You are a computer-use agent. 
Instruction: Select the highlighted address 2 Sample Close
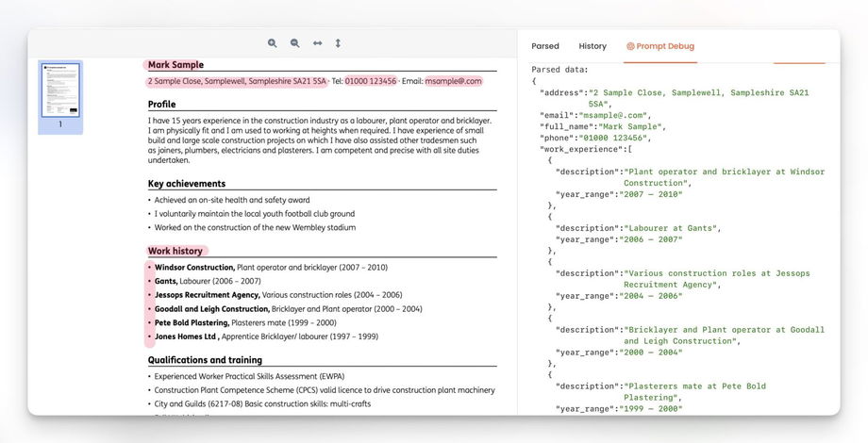[236, 81]
